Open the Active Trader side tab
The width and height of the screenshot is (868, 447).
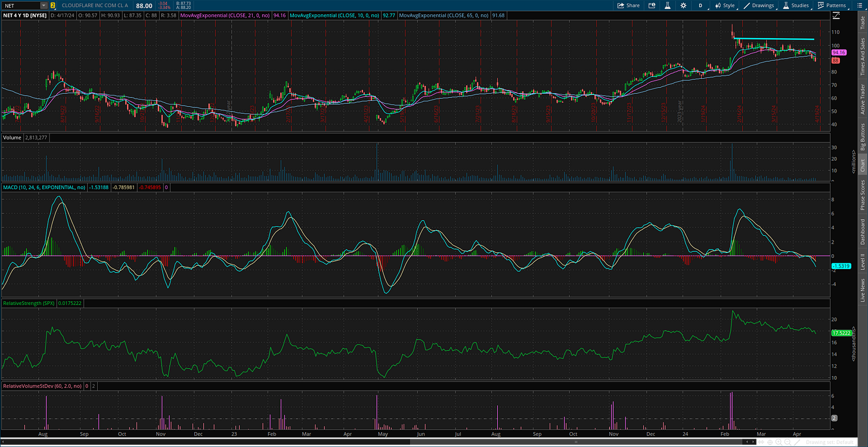tap(862, 99)
